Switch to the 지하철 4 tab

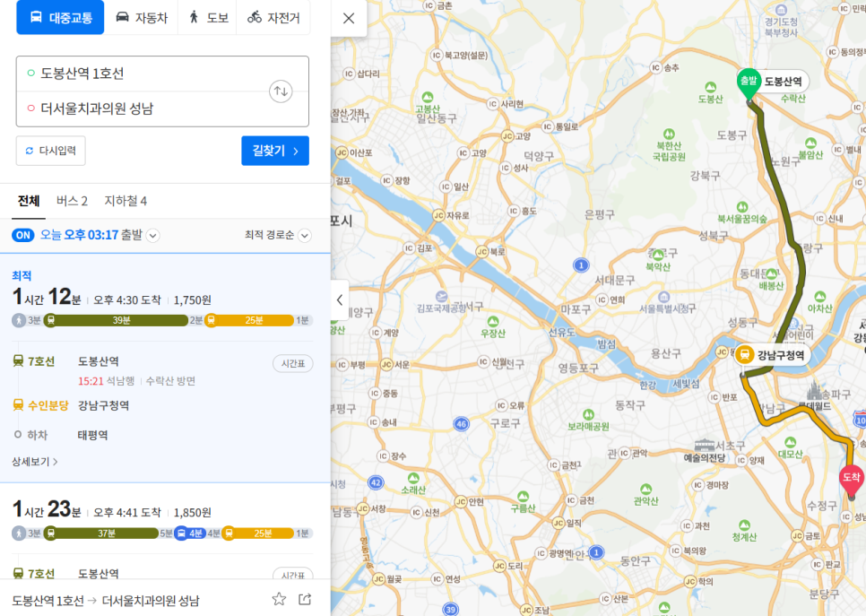[x=126, y=201]
